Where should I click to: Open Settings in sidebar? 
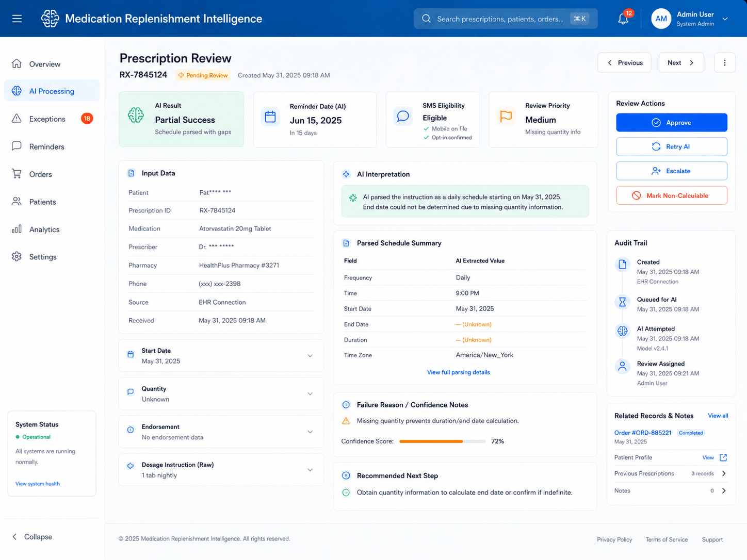point(52,257)
